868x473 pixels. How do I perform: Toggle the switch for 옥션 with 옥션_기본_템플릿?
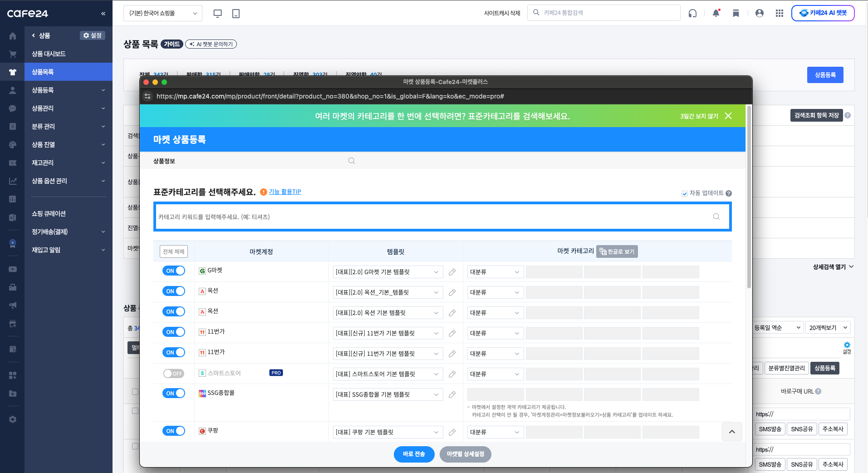pos(174,291)
